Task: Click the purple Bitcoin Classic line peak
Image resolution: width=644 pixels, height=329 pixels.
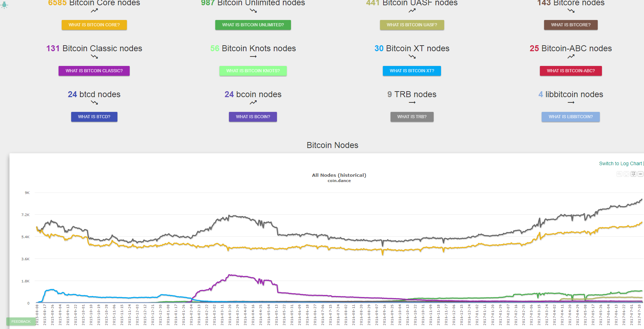Action: click(230, 275)
